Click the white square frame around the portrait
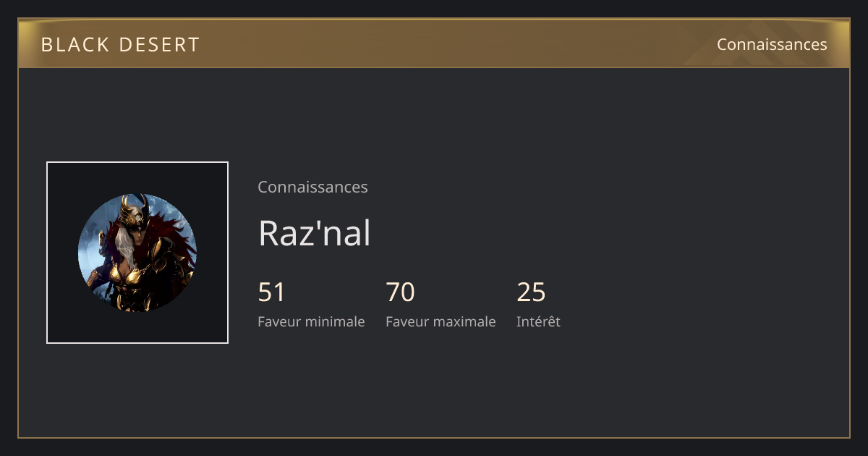868x456 pixels. click(137, 253)
